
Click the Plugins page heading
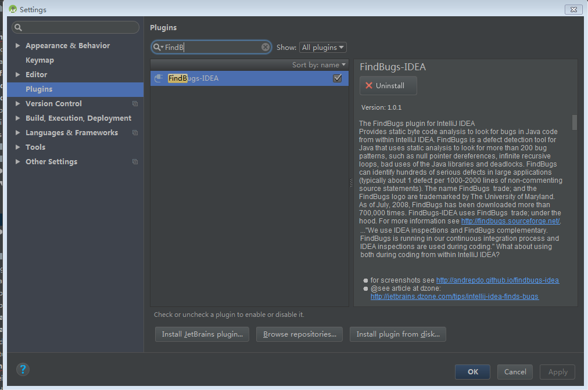point(163,27)
